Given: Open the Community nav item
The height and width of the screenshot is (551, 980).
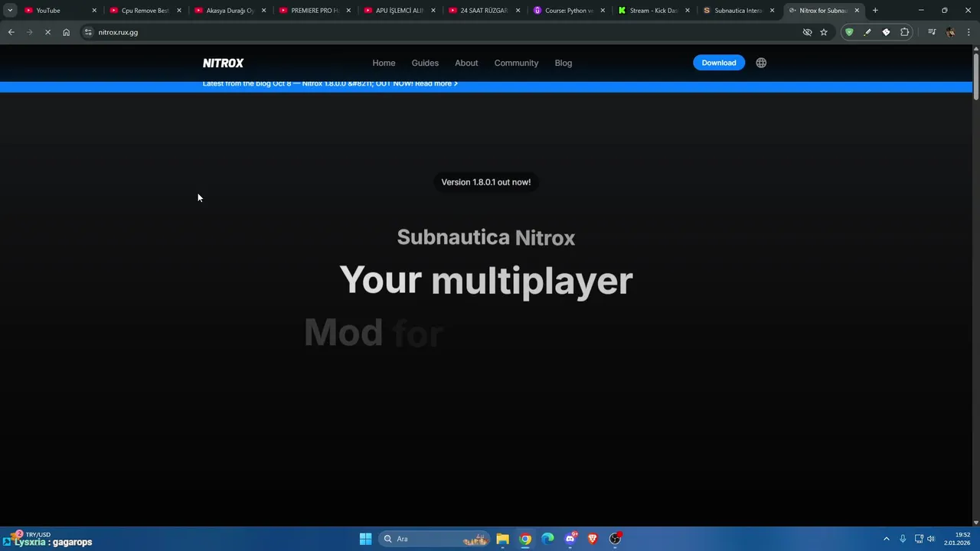Looking at the screenshot, I should (x=516, y=63).
